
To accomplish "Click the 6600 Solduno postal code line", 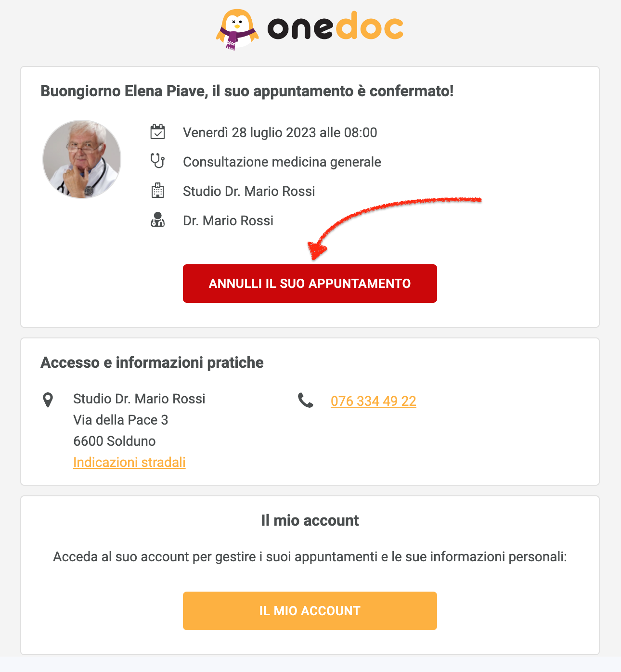I will 115,441.
